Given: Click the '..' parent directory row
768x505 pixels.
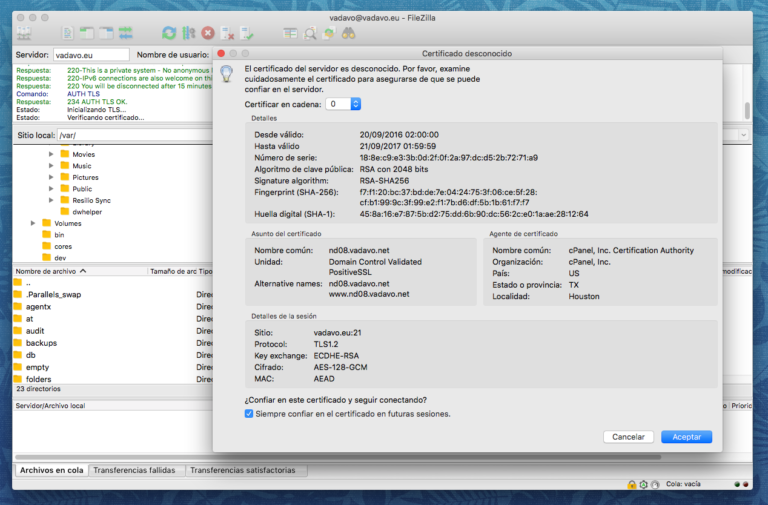Looking at the screenshot, I should pos(113,283).
